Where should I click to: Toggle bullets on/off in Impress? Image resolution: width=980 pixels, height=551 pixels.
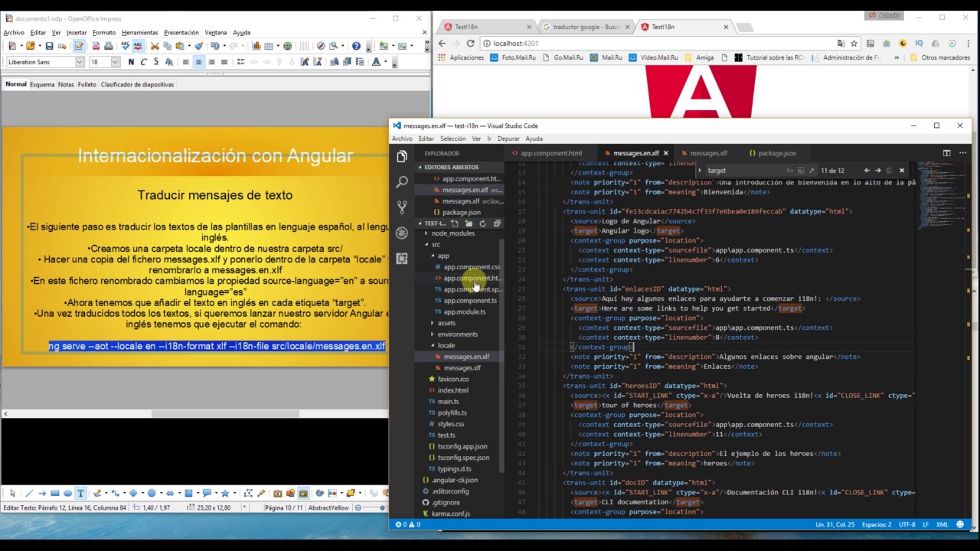[x=240, y=62]
